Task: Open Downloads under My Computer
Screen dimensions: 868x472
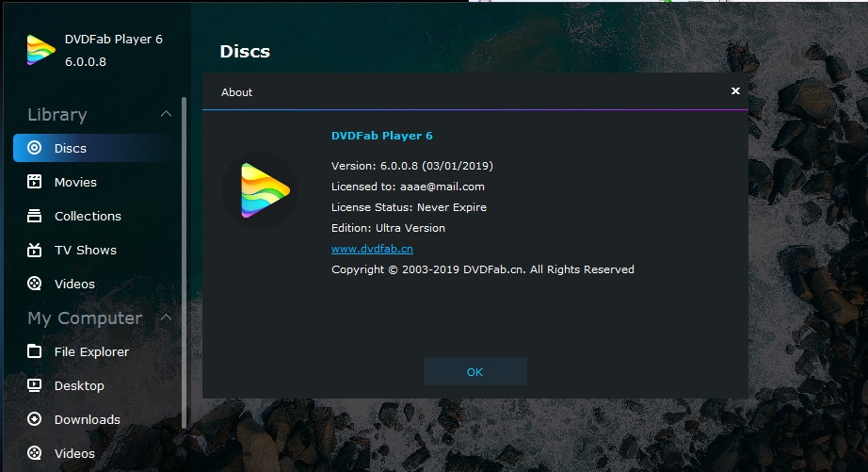Action: click(x=87, y=419)
